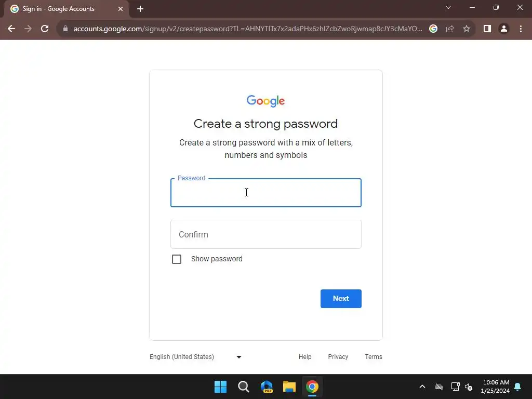Click the Google icon in the address bar
The image size is (532, 399).
pos(433,29)
